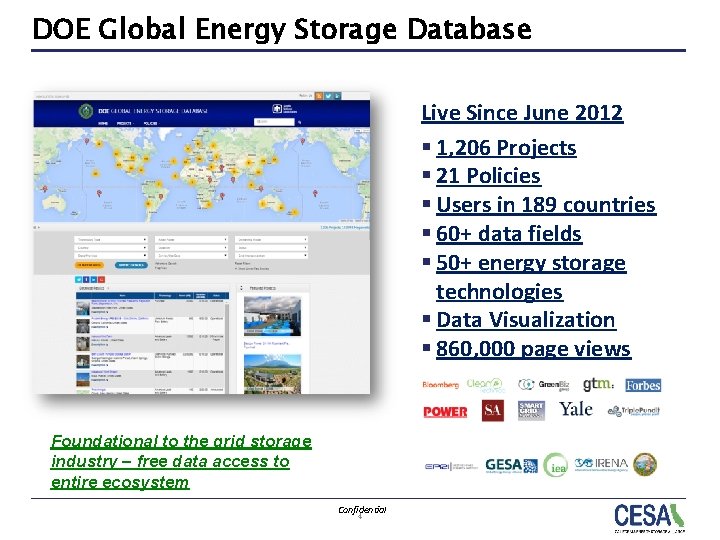
Task: Click the 'Users in 189 countries' link
Action: click(546, 205)
